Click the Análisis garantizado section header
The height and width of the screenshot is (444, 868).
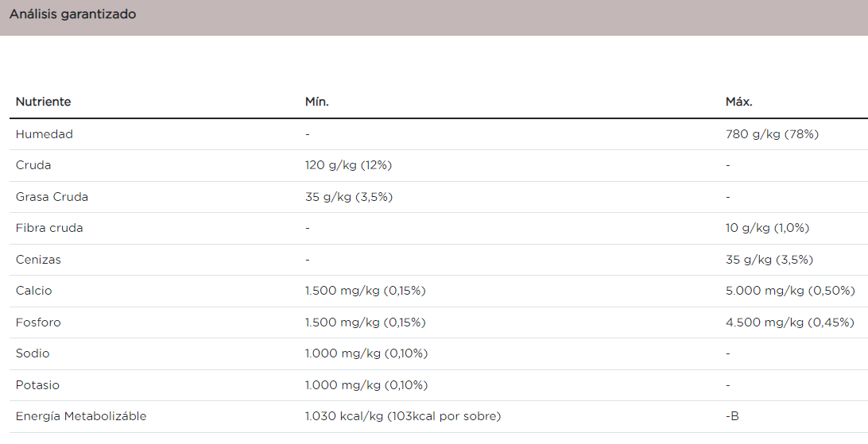(x=72, y=14)
